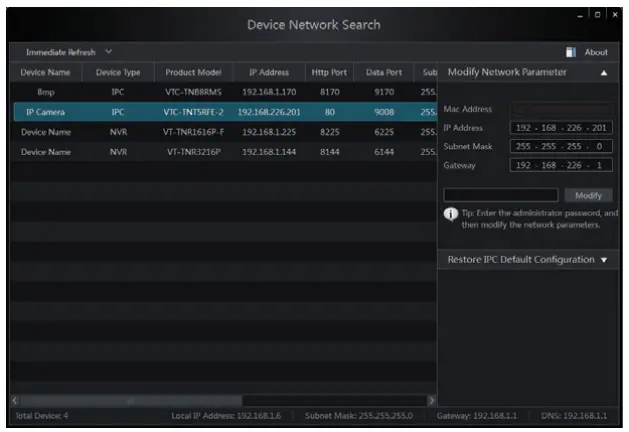Click the Modify button
Viewport: 629px width, 432px height.
point(588,195)
